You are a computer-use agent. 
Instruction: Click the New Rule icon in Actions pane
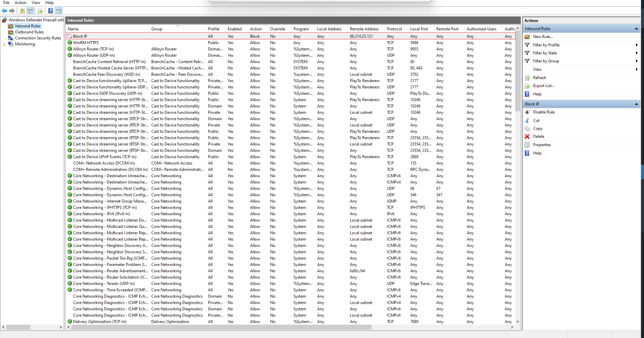click(527, 36)
